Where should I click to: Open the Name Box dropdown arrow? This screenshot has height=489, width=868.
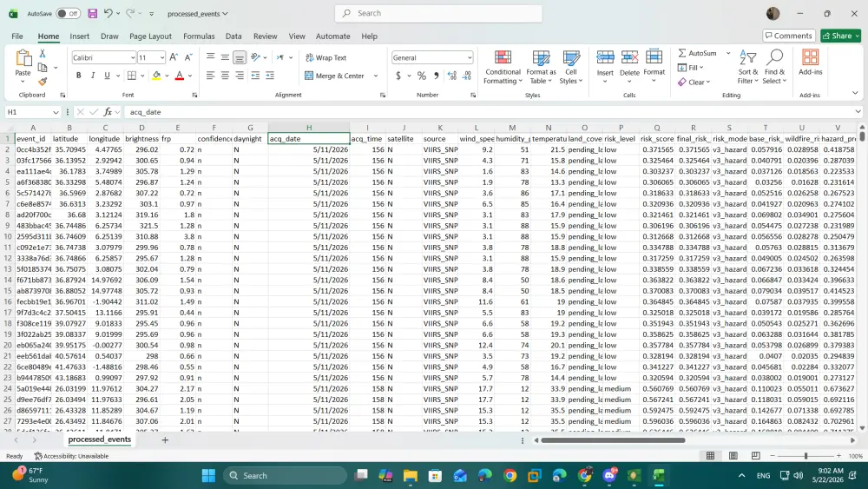56,112
